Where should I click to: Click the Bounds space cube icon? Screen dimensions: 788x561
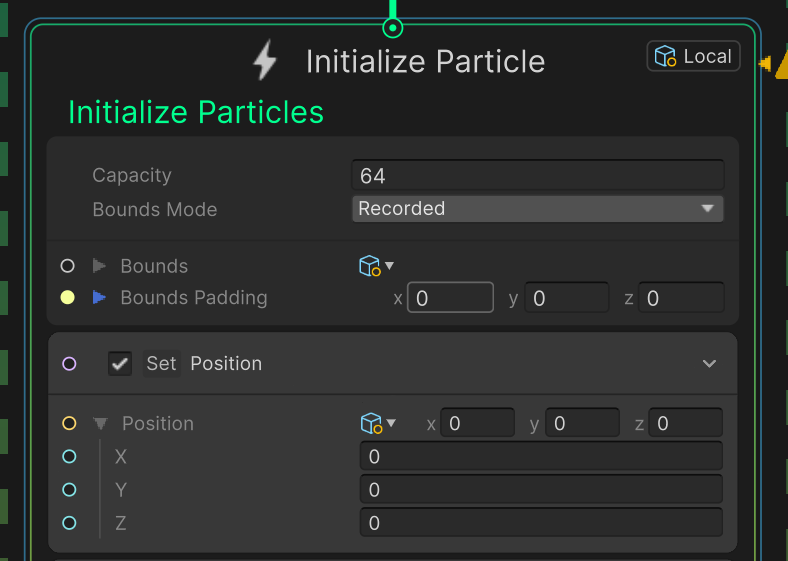point(370,265)
